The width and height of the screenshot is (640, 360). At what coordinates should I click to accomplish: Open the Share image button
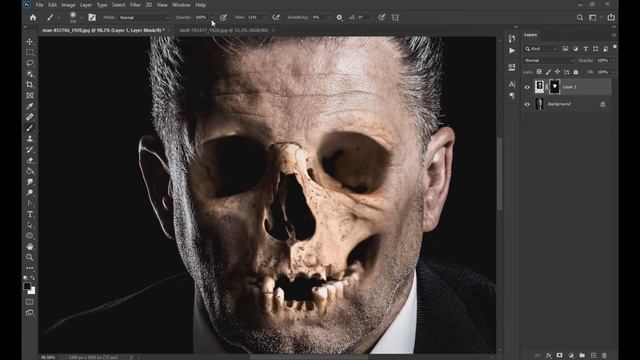click(x=611, y=18)
